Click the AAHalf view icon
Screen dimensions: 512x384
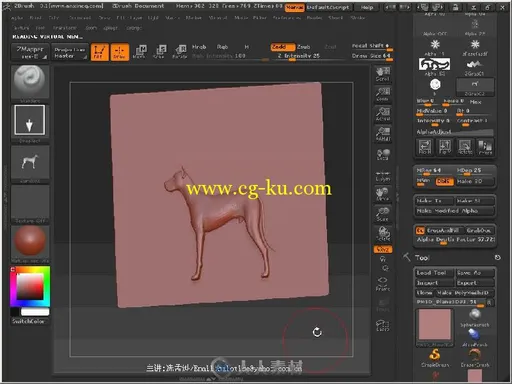[383, 134]
